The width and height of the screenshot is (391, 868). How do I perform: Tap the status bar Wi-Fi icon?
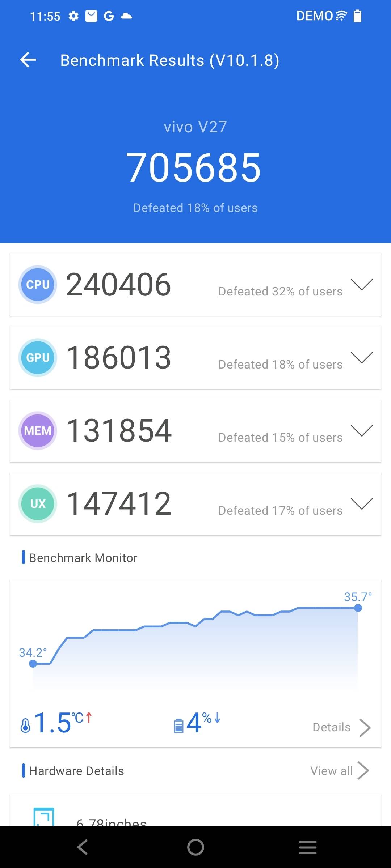341,16
